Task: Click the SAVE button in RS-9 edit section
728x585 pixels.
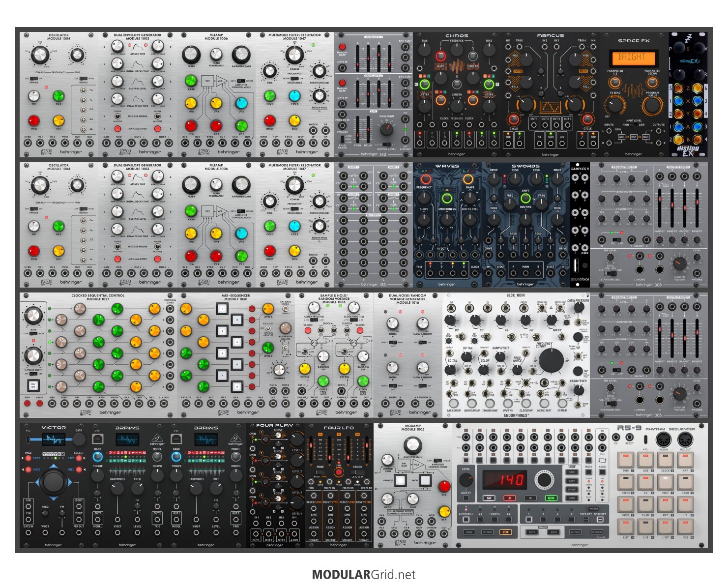Action: [x=572, y=472]
